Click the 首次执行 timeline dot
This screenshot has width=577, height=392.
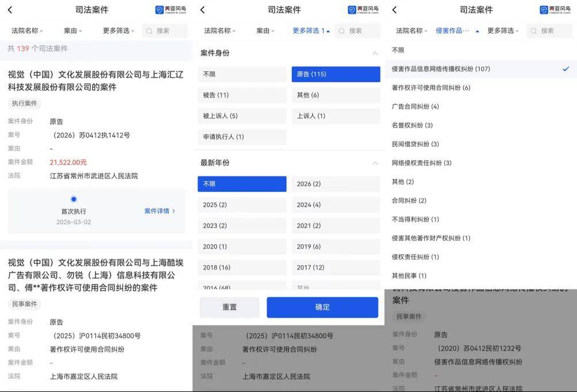click(74, 199)
